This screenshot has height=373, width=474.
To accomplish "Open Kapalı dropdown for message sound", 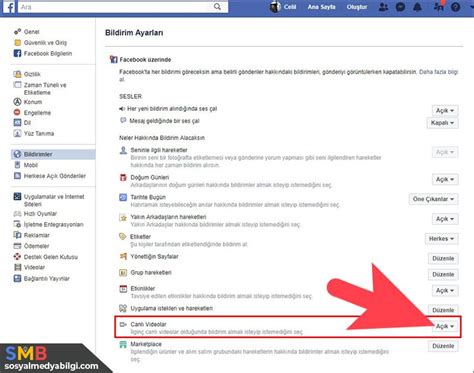I will pyautogui.click(x=442, y=123).
